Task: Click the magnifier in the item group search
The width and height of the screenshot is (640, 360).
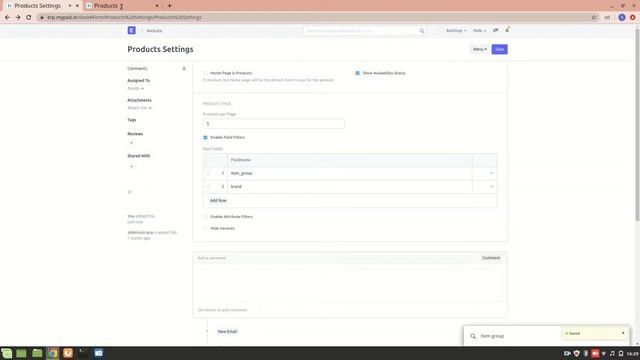Action: tap(473, 336)
